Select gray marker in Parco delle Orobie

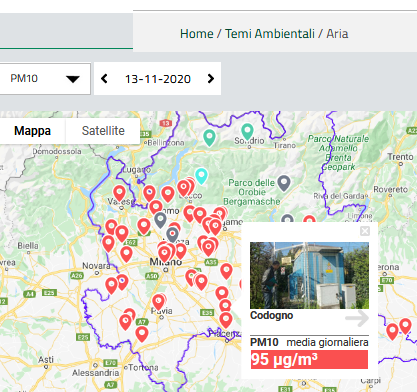(284, 183)
